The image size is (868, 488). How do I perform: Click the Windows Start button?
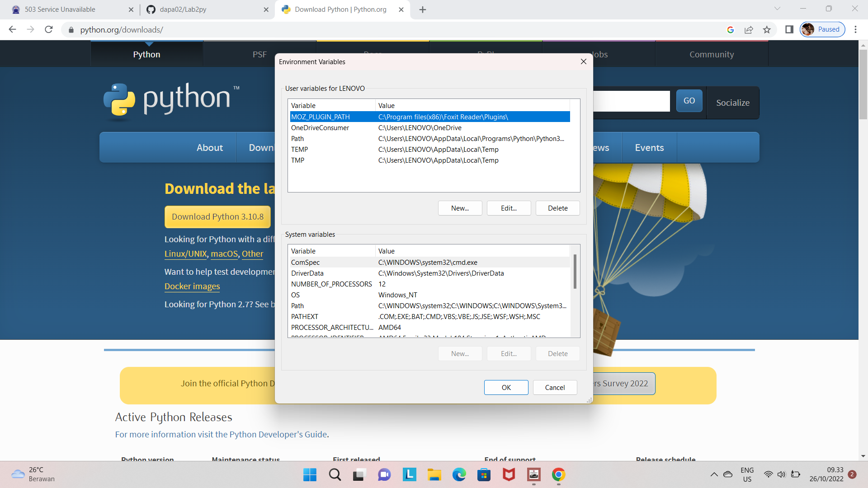click(x=310, y=474)
